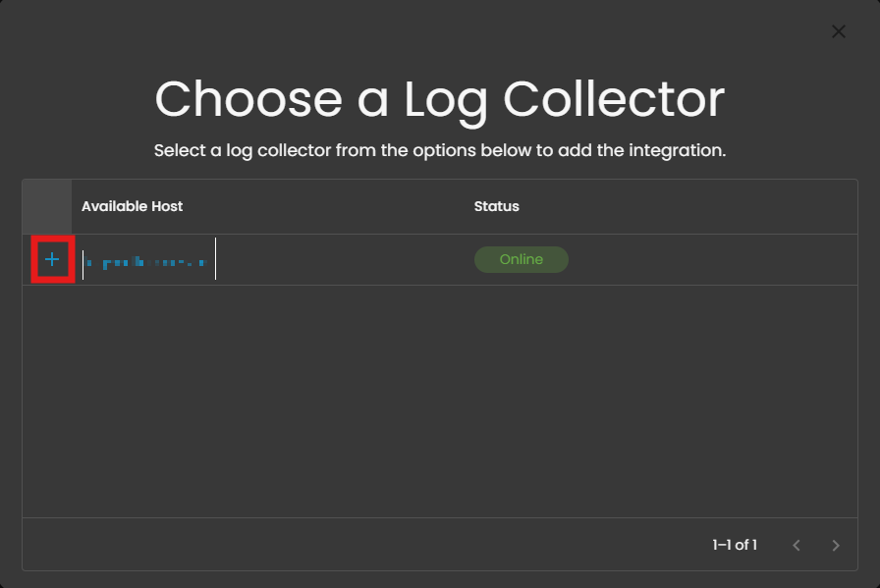Close the Choose a Log Collector dialog
The image size is (880, 588).
pos(838,31)
